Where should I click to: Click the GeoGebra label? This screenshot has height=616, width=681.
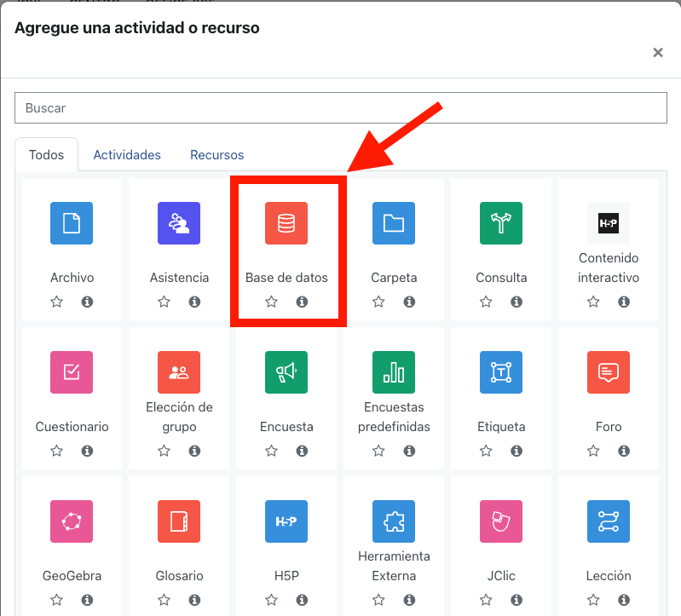coord(72,576)
